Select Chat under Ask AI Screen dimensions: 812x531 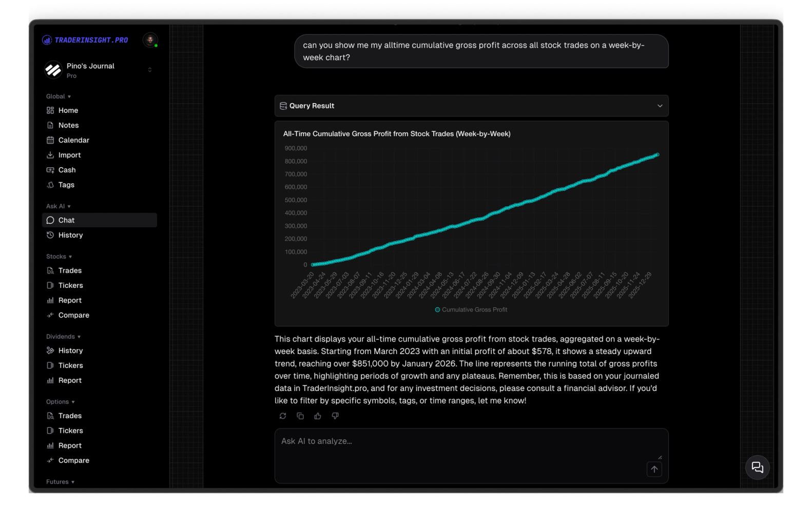point(99,220)
